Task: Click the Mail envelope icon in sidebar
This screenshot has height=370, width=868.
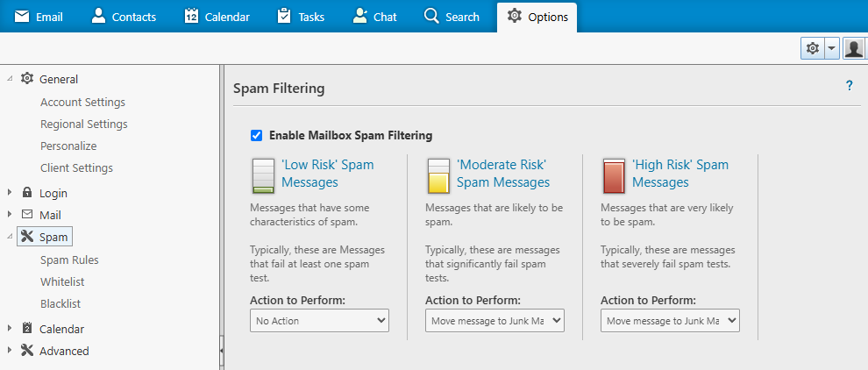Action: [26, 214]
